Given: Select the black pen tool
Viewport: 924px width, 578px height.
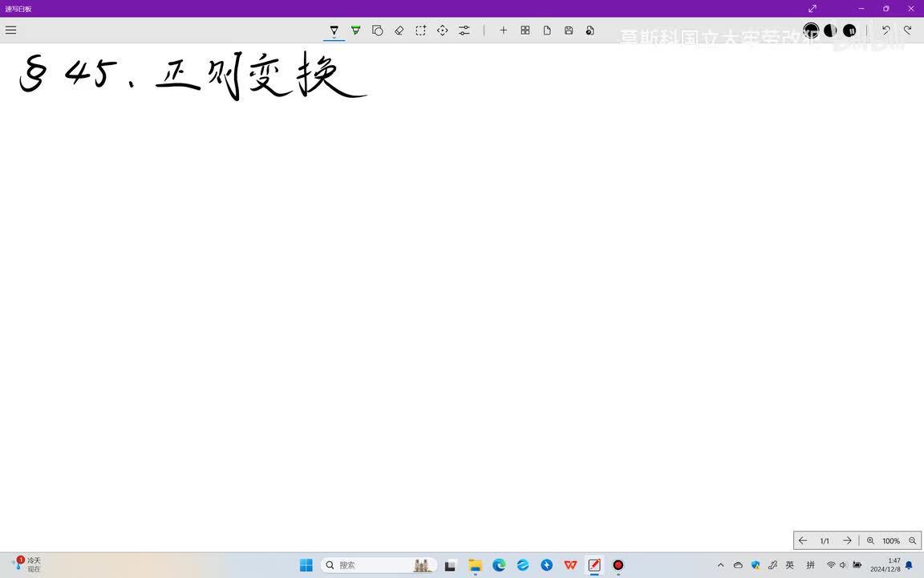Looking at the screenshot, I should point(334,30).
